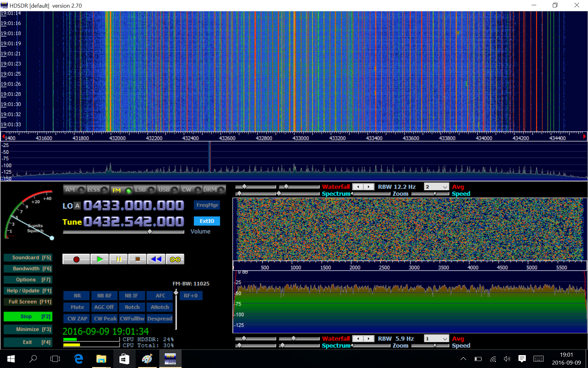Open the lower Avg dropdown showing 1
Screen dimensions: 588x368
(436, 339)
